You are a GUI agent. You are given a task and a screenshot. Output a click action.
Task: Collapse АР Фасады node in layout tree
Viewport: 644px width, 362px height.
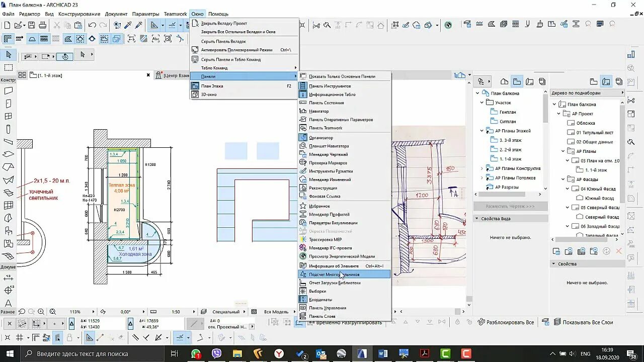tap(563, 179)
